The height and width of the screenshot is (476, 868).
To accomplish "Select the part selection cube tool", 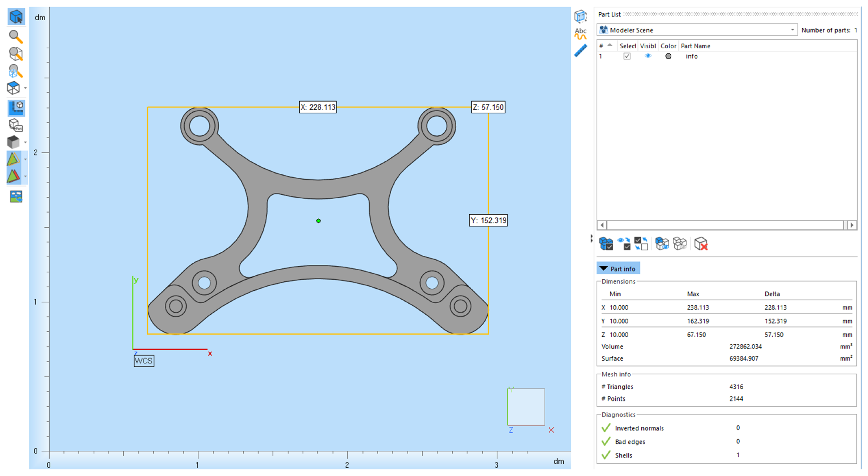I will 16,16.
